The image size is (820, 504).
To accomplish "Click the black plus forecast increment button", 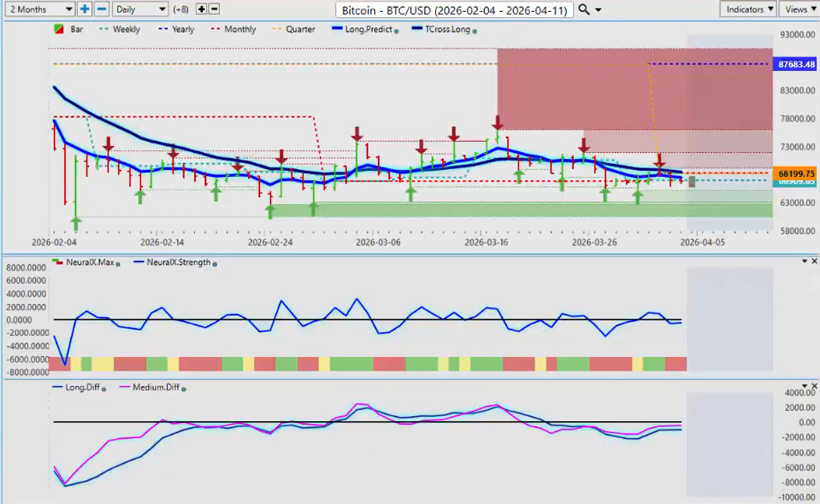I will click(x=202, y=9).
